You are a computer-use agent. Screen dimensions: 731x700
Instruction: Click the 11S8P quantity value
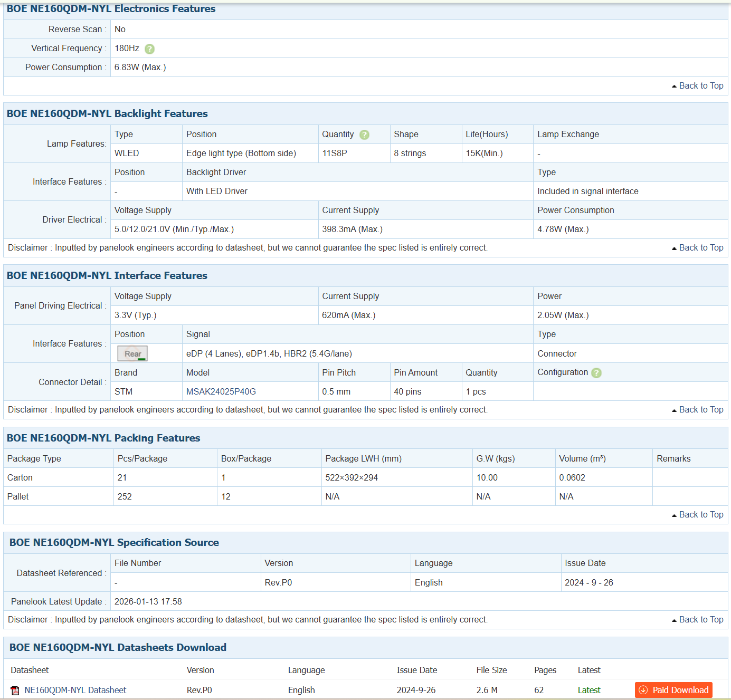pyautogui.click(x=335, y=153)
